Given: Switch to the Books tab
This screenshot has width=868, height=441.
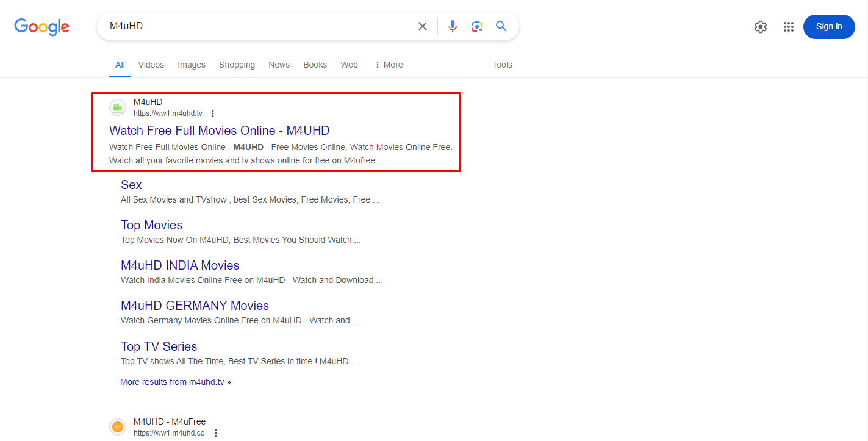Looking at the screenshot, I should click(x=315, y=65).
